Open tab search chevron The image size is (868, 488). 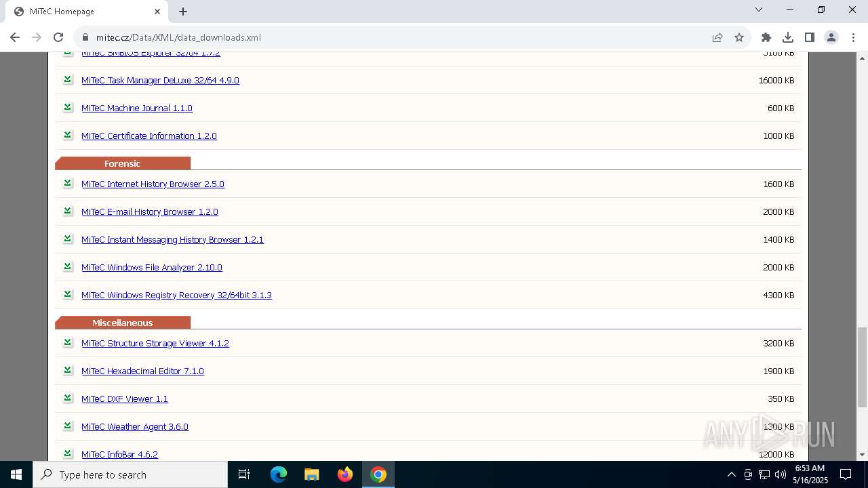click(x=759, y=10)
